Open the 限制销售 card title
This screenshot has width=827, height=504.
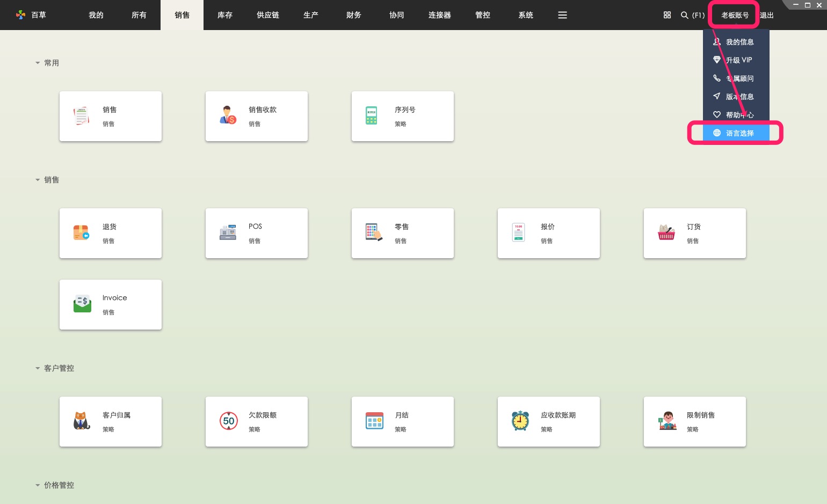click(x=701, y=415)
